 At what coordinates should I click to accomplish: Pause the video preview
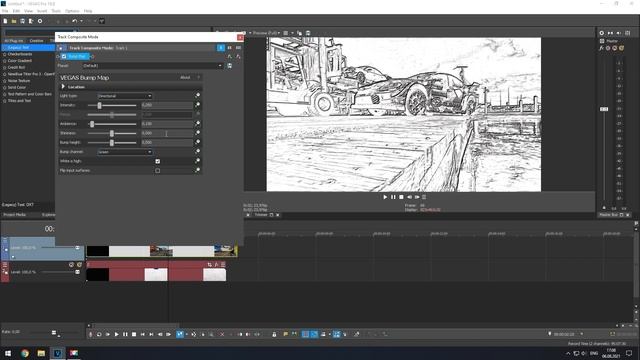(x=393, y=197)
